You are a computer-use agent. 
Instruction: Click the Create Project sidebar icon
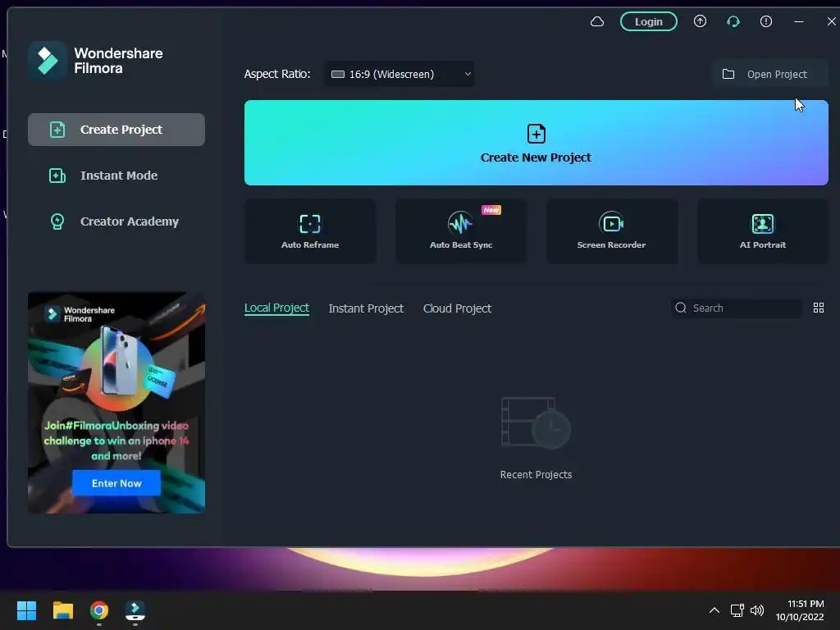click(x=57, y=130)
